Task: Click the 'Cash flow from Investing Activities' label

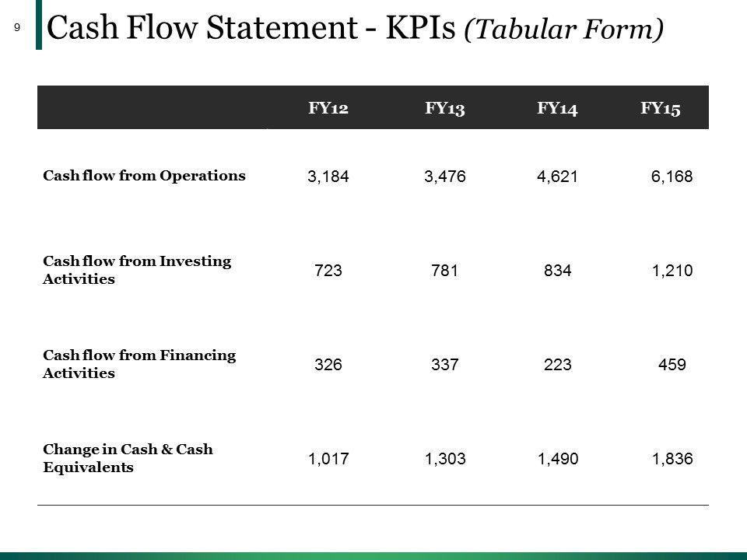Action: tap(138, 270)
